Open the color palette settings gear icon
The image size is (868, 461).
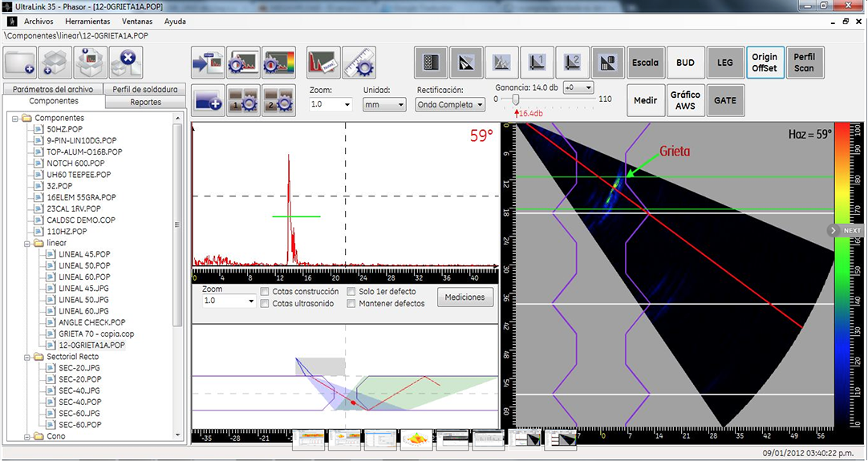(x=279, y=63)
